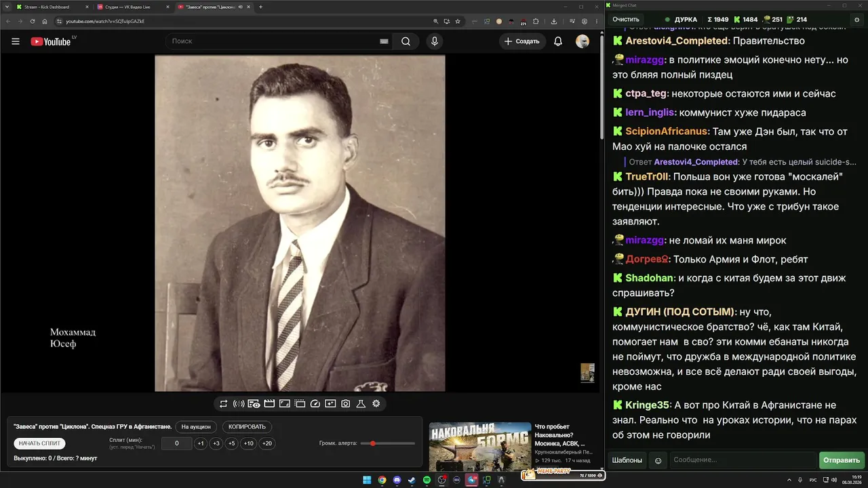Open the gear settings in video toolbar
The width and height of the screenshot is (868, 488).
click(376, 404)
